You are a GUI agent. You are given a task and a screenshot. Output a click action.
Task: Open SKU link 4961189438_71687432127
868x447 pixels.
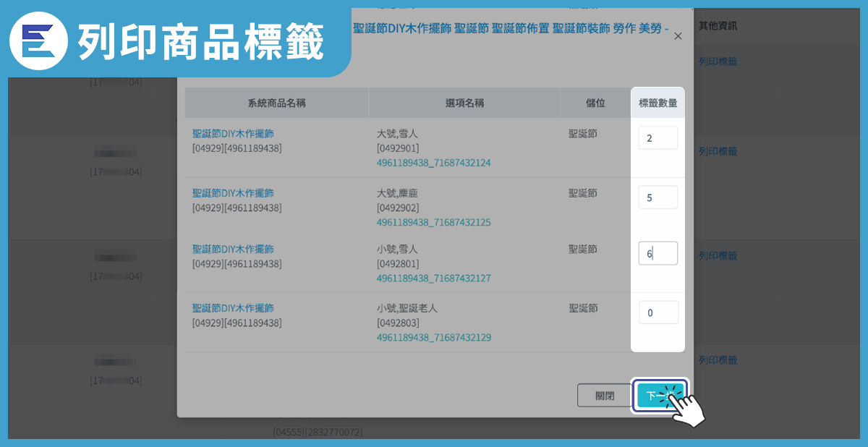433,278
